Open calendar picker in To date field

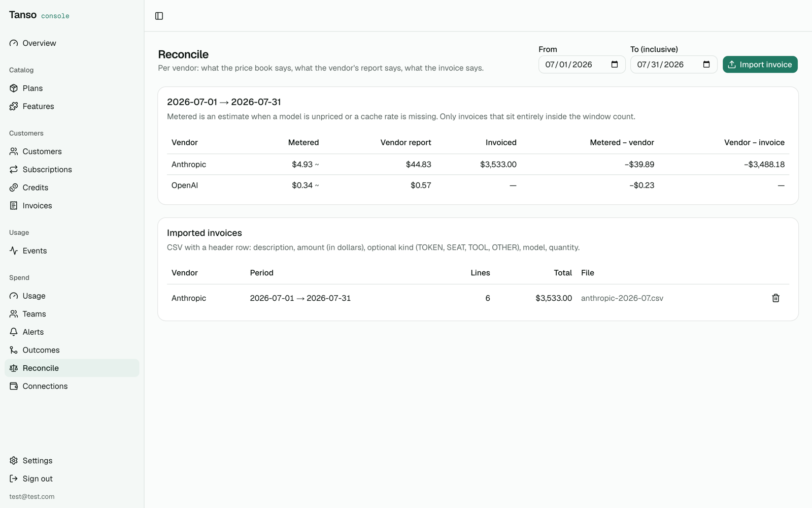click(x=706, y=65)
